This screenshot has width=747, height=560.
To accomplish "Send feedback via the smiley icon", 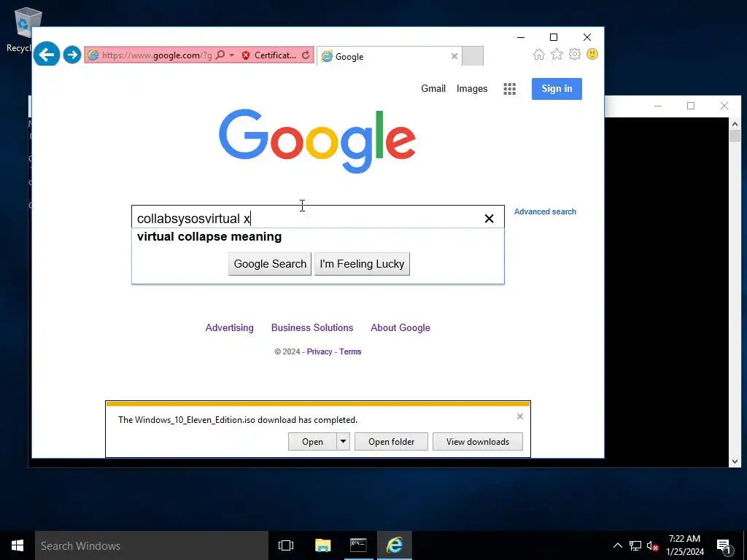I will (592, 54).
